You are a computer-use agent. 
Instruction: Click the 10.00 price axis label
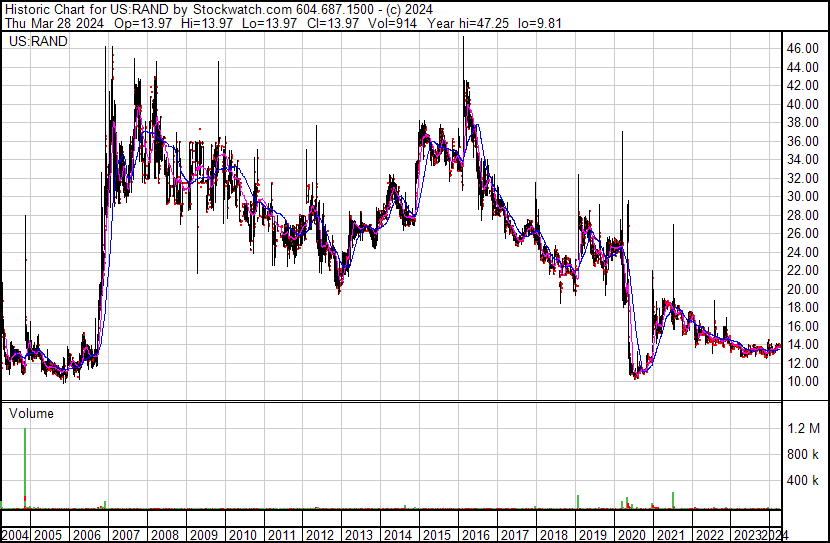pyautogui.click(x=803, y=382)
